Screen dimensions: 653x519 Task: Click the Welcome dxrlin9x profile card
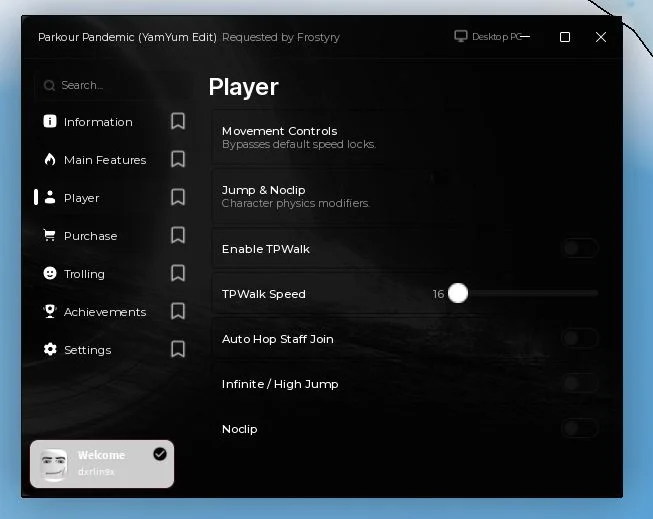[x=102, y=464]
